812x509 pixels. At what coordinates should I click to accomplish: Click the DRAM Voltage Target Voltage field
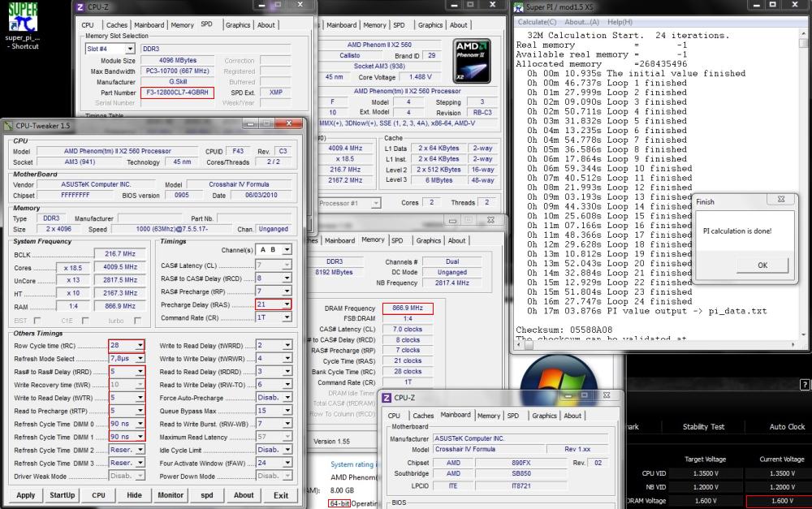pos(706,501)
